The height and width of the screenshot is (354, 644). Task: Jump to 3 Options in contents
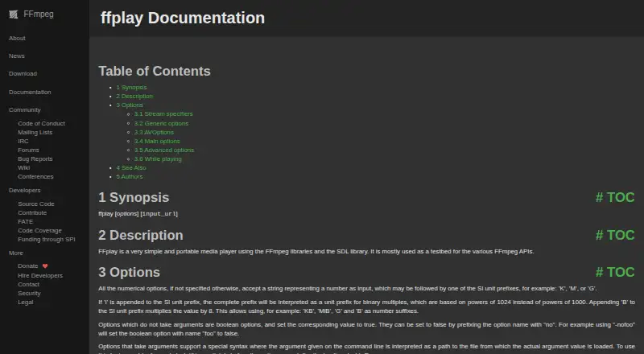point(130,105)
